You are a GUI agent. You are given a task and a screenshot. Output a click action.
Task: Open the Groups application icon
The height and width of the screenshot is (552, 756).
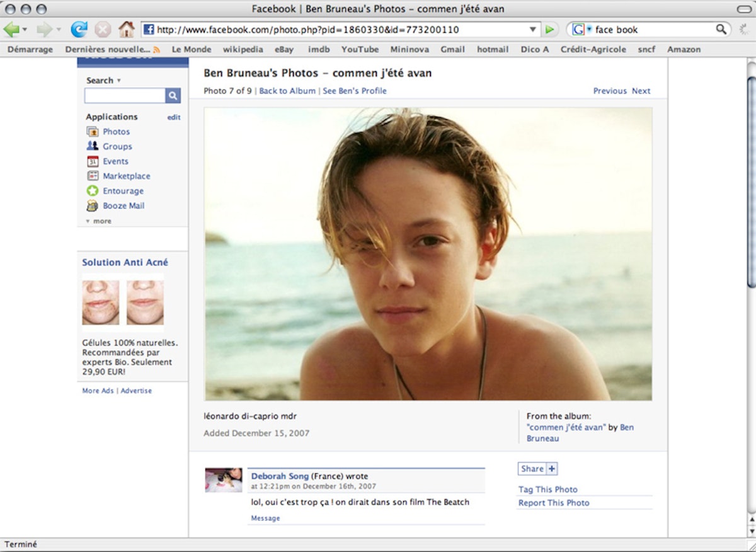pos(93,146)
